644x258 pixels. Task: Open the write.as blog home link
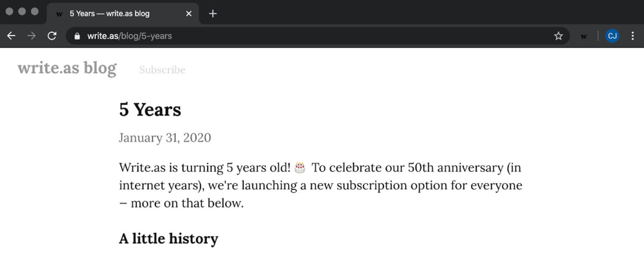pos(67,68)
